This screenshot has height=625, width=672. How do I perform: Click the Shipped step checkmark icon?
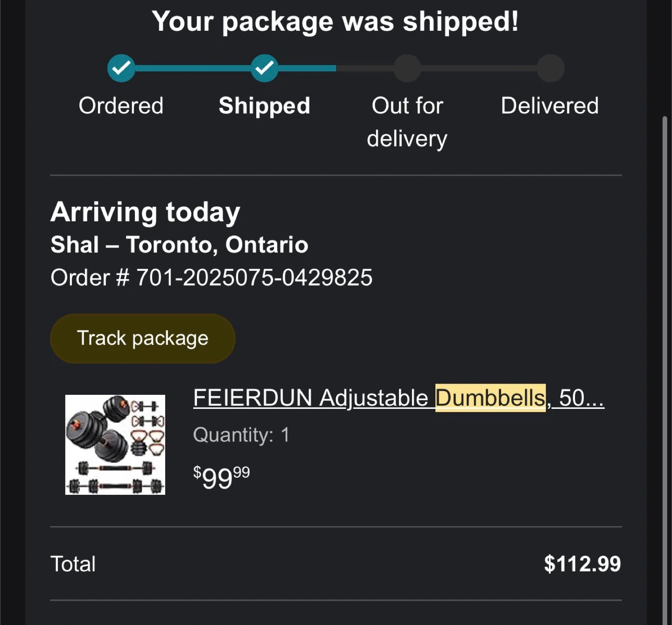click(265, 68)
